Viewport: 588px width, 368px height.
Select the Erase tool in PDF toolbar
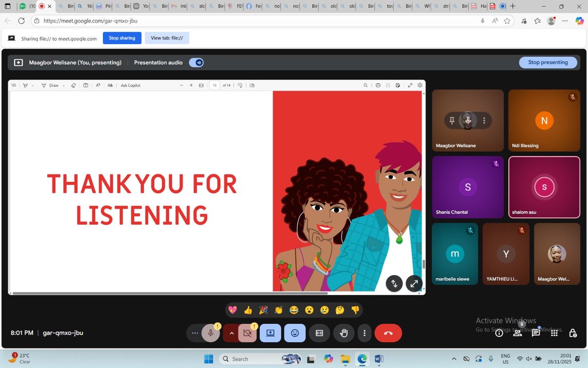73,85
